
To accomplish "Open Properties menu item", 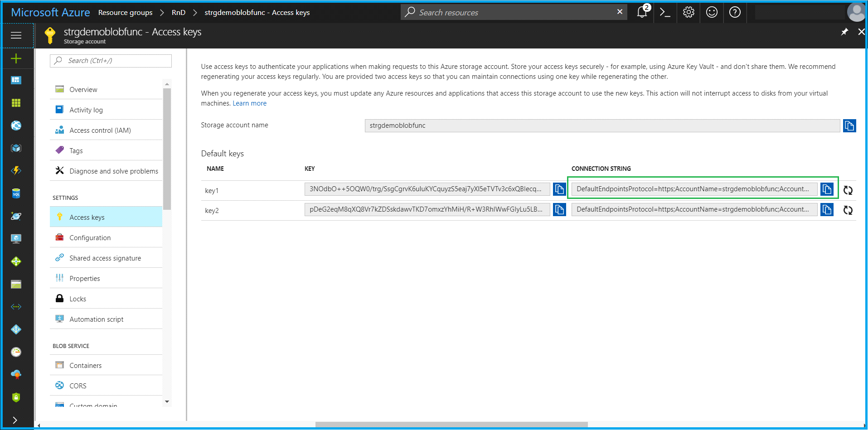I will (106, 278).
